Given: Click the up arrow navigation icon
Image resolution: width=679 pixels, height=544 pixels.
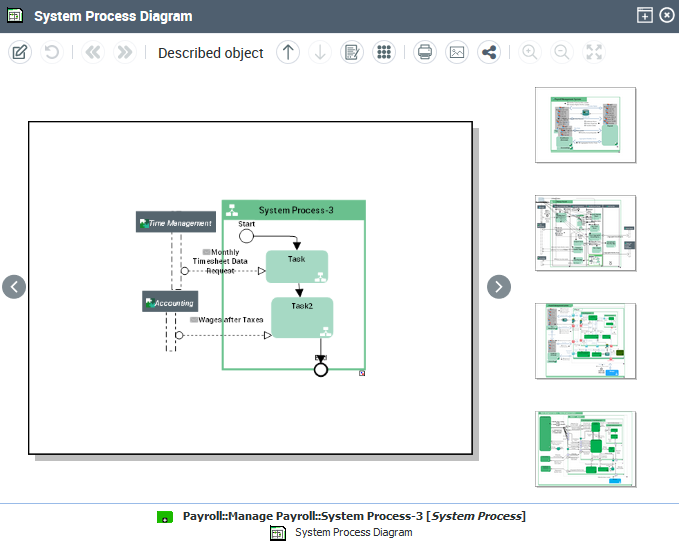Looking at the screenshot, I should (288, 53).
